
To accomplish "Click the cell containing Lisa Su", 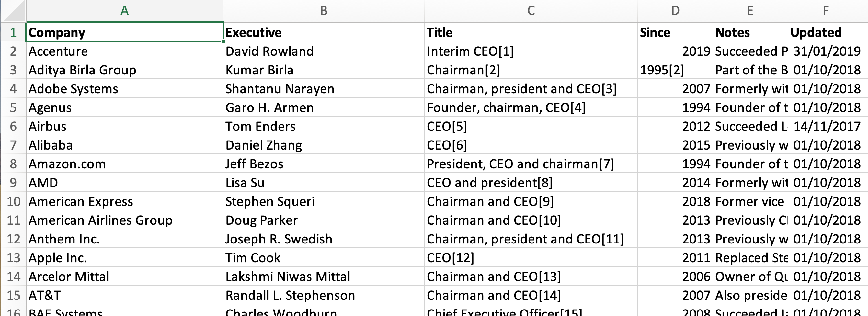I will (324, 183).
